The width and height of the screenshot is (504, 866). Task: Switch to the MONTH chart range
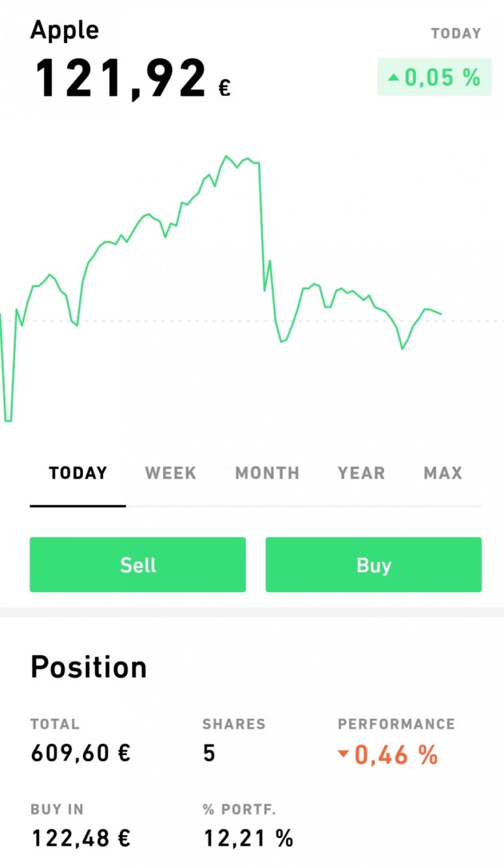tap(267, 473)
